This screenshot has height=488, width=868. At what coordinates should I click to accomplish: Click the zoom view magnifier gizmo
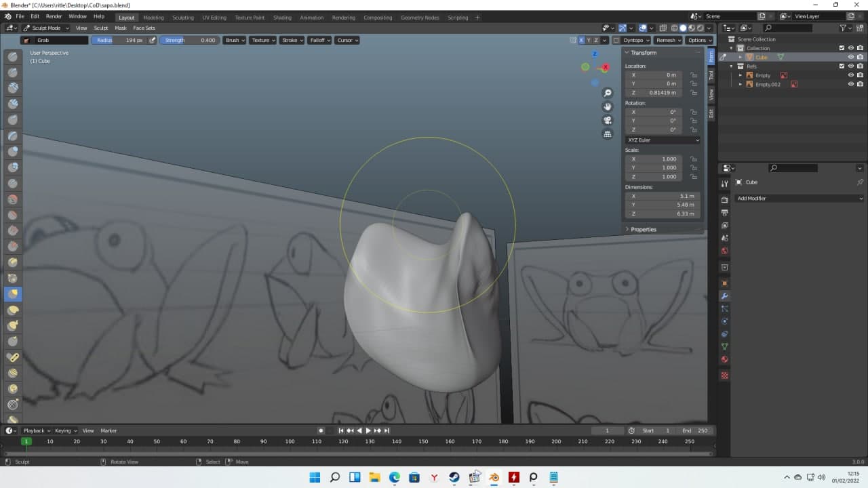pyautogui.click(x=608, y=93)
